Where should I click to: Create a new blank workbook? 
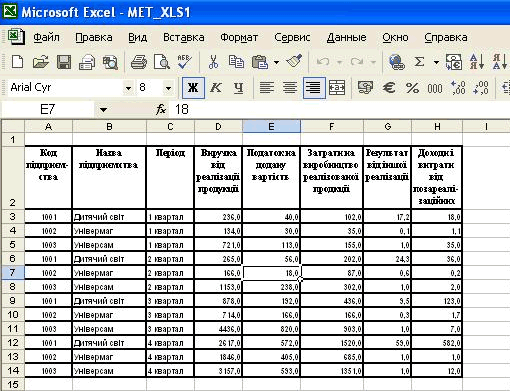pyautogui.click(x=17, y=62)
